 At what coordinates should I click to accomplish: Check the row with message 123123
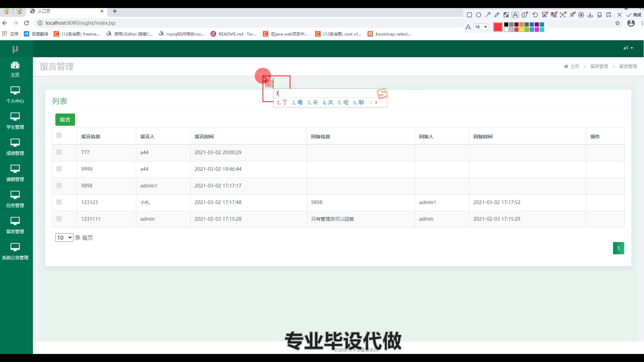click(59, 202)
